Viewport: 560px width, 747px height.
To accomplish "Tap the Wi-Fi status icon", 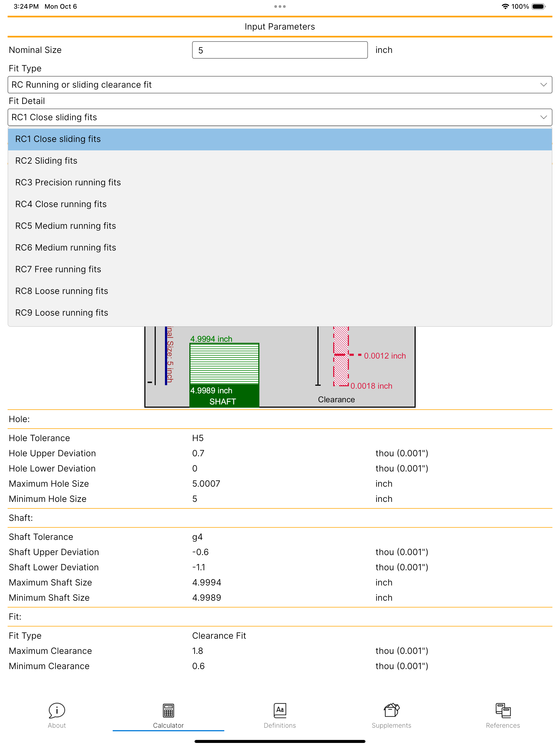I will (505, 7).
